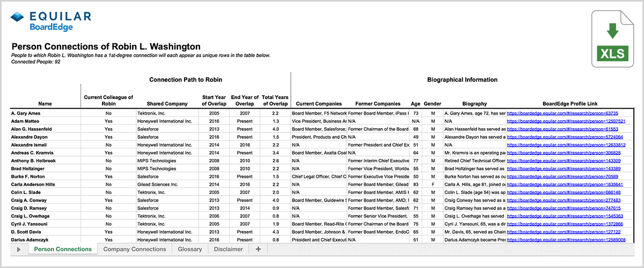Select name cell A. Gary Ames

click(x=46, y=113)
